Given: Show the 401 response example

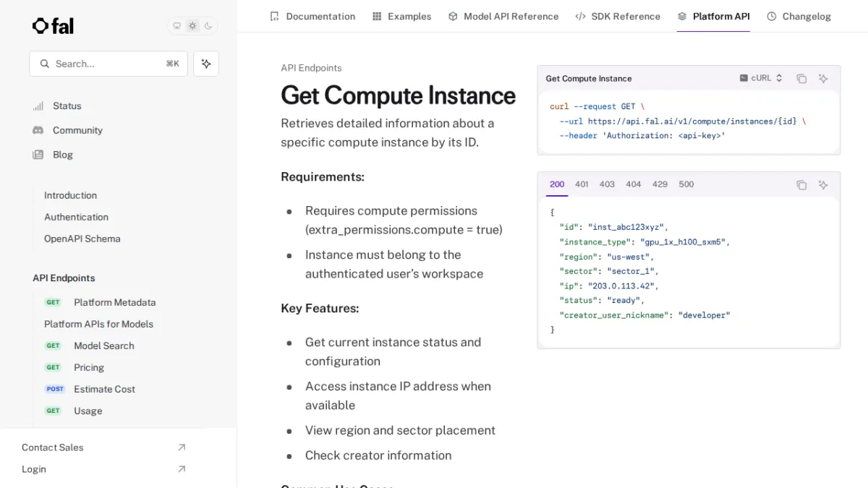Looking at the screenshot, I should coord(582,184).
